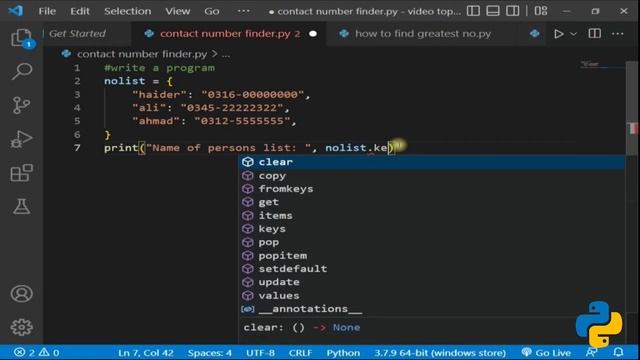Toggle the primary side bar layout

click(473, 11)
